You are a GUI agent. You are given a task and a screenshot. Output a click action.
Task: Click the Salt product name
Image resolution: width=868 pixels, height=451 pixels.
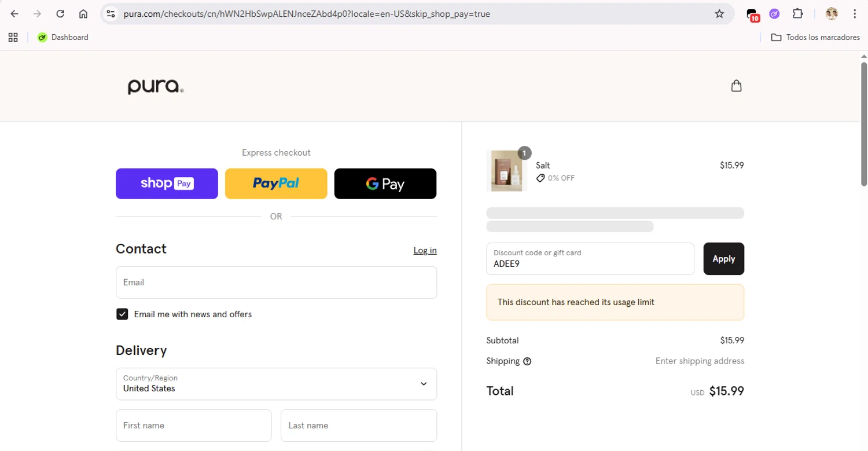[543, 166]
